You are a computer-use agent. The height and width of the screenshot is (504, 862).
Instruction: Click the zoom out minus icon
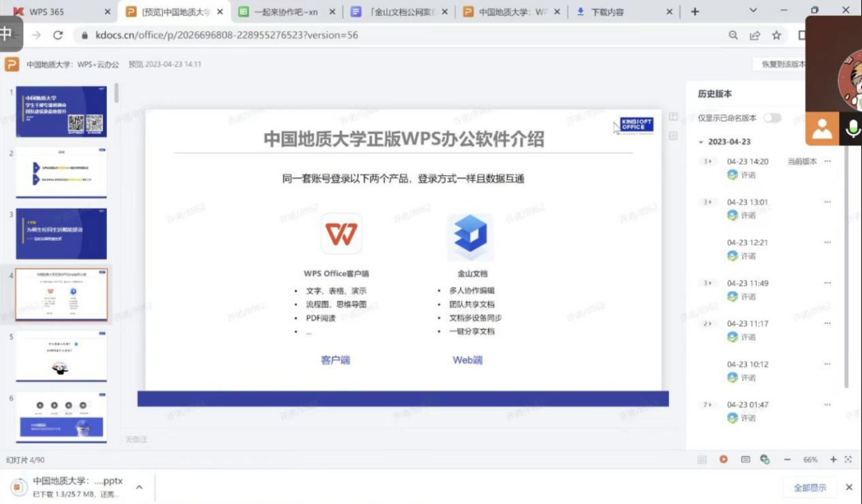[787, 459]
